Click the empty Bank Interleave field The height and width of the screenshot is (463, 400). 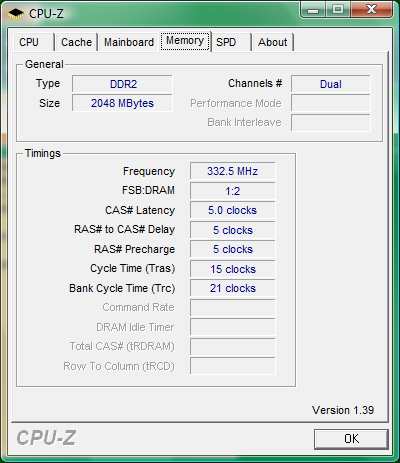tap(331, 123)
